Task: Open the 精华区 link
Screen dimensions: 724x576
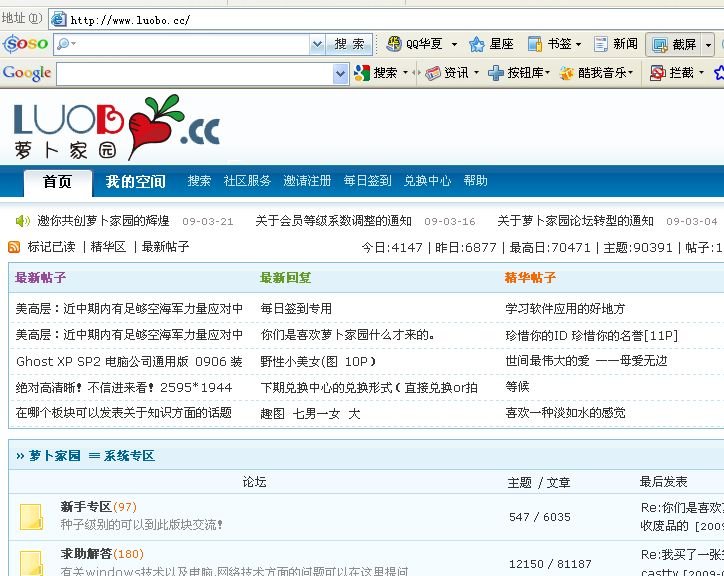Action: coord(108,247)
